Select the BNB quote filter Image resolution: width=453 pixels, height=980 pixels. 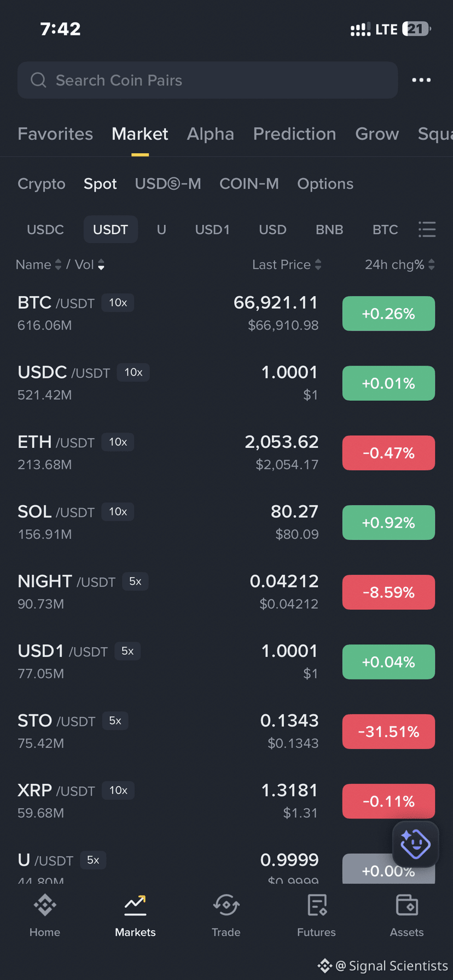(x=329, y=229)
